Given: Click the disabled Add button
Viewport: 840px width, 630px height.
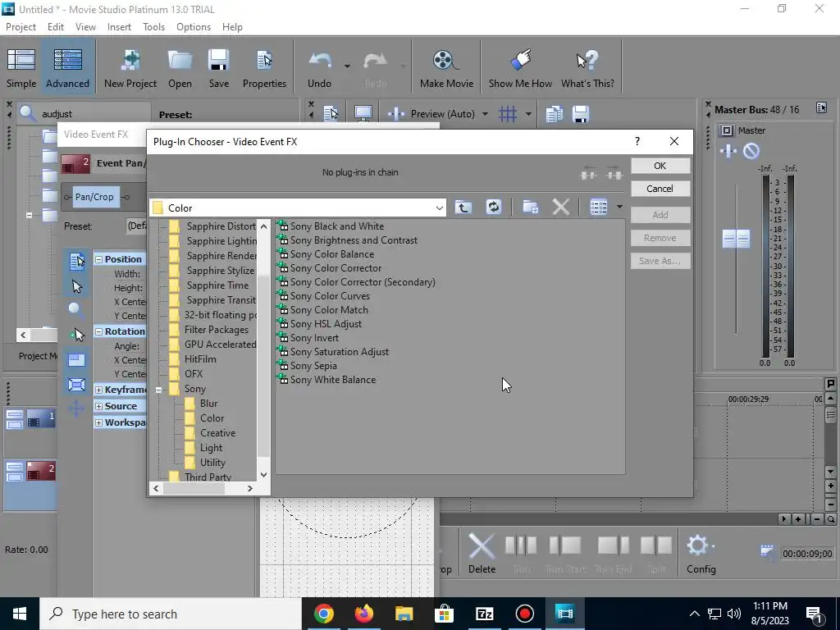Looking at the screenshot, I should click(660, 215).
